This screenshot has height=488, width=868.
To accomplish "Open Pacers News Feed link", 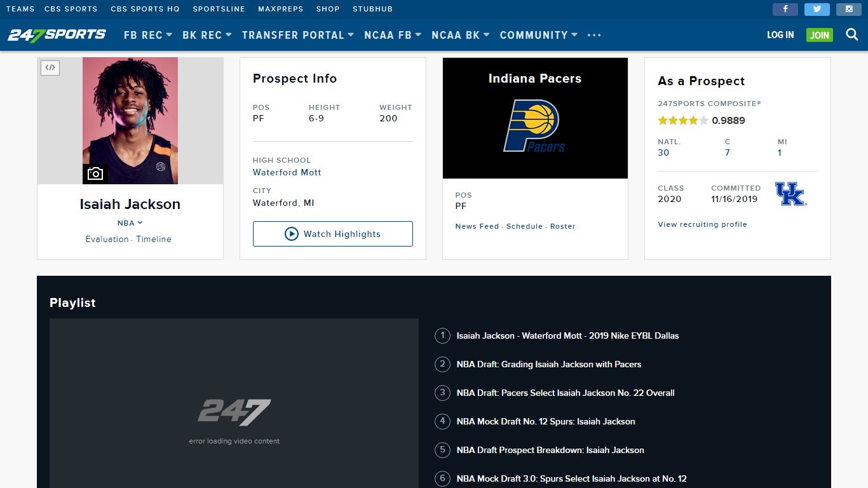I will tap(477, 226).
